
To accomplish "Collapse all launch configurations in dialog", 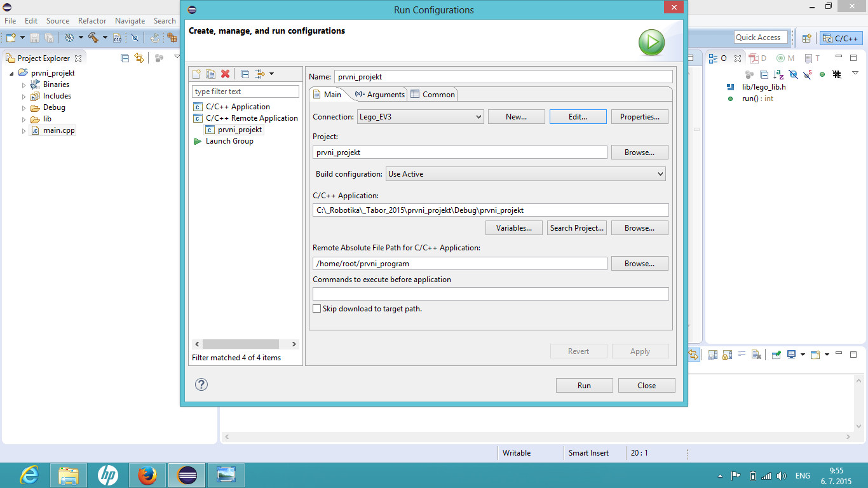I will click(x=245, y=74).
